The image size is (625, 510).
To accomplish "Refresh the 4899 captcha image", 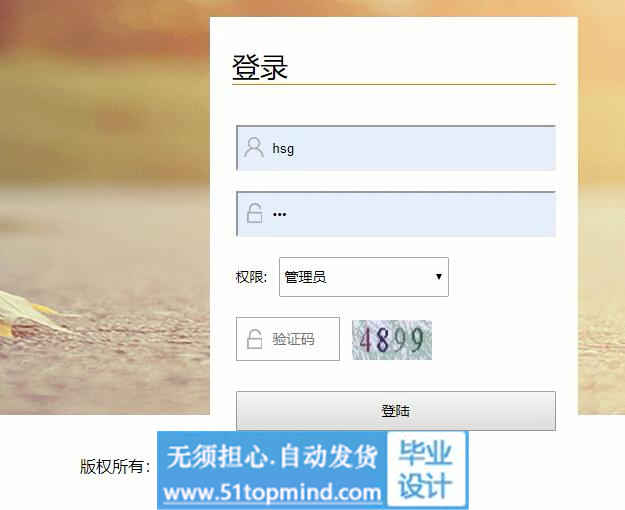I will coord(392,340).
